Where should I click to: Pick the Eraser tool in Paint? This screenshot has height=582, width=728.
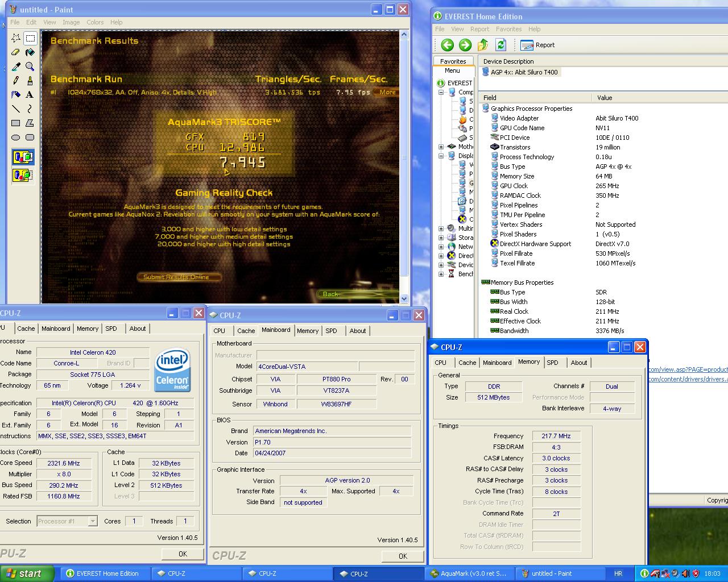click(16, 52)
